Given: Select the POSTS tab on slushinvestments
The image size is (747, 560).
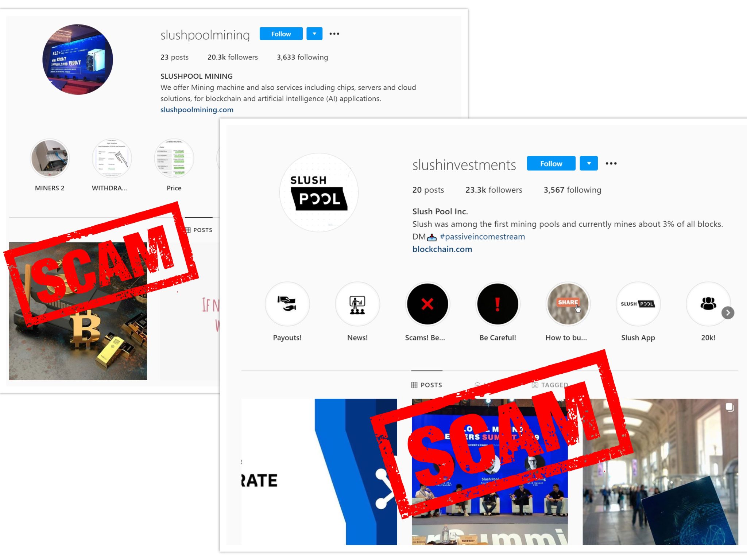Looking at the screenshot, I should coord(427,385).
